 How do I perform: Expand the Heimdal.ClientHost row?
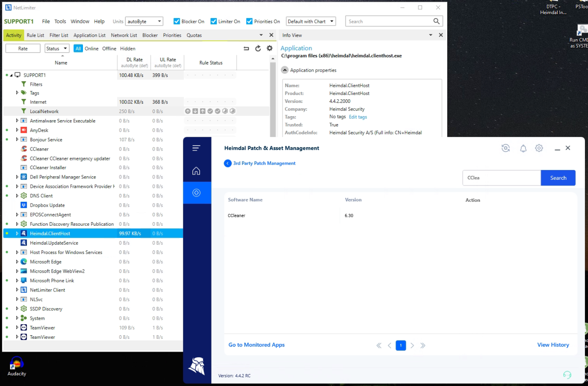coord(17,233)
